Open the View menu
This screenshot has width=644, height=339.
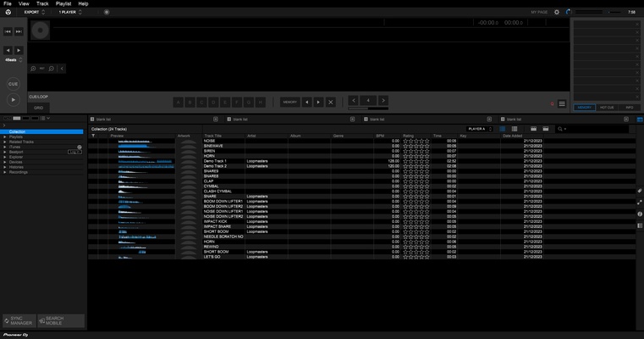(24, 3)
